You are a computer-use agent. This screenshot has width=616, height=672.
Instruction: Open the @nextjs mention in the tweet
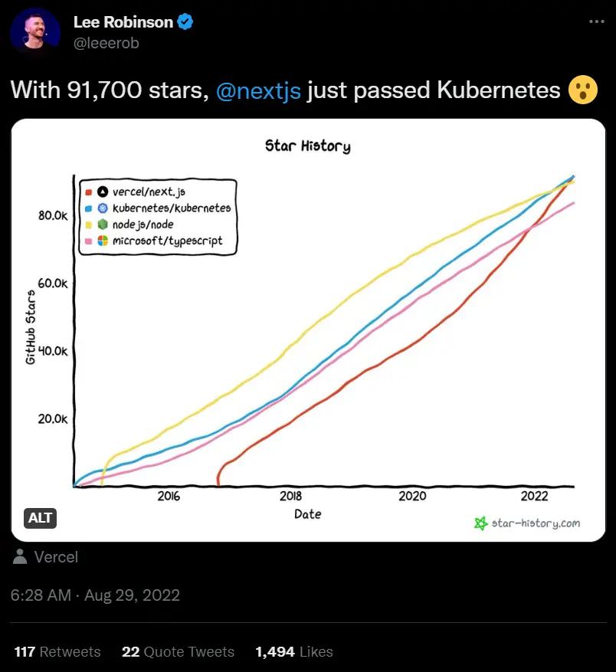[x=258, y=90]
